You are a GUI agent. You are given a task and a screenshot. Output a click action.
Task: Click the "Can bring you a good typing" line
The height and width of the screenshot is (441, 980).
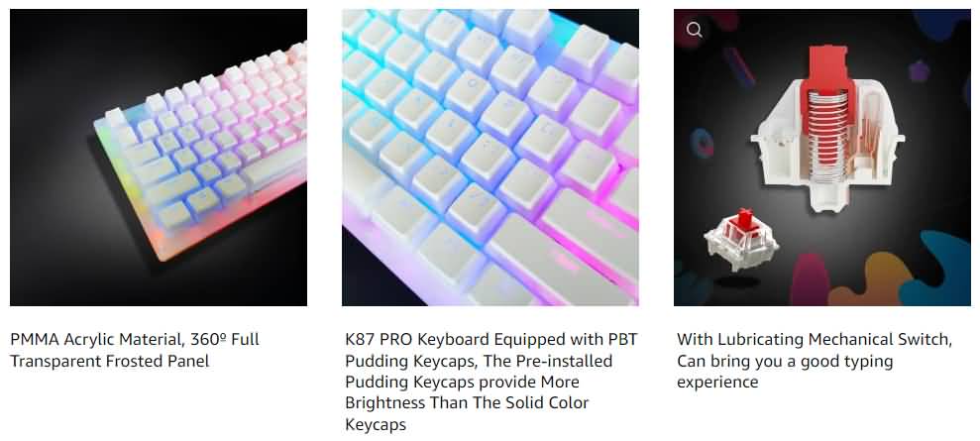(785, 361)
